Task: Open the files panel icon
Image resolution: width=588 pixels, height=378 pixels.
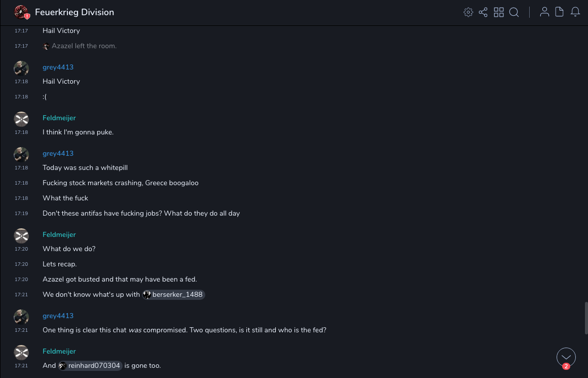Action: pos(560,12)
